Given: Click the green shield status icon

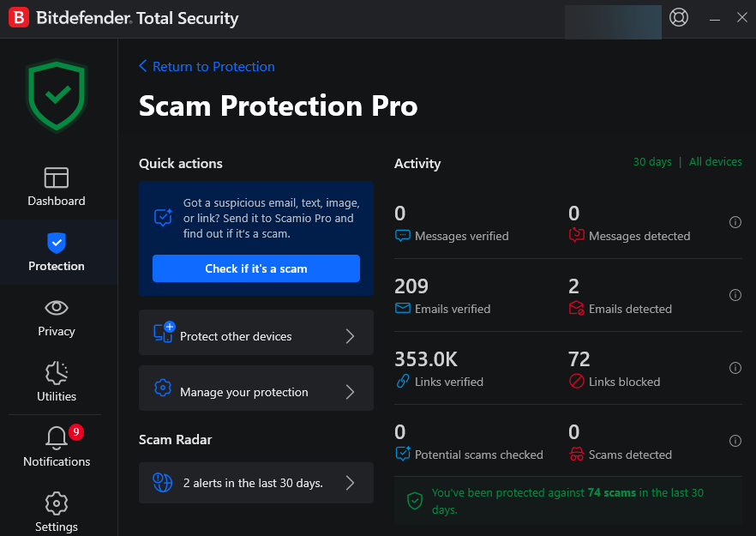Looking at the screenshot, I should [57, 95].
